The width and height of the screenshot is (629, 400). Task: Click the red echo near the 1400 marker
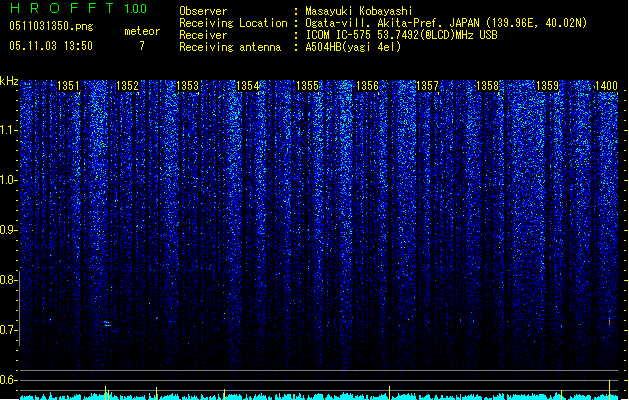click(x=609, y=322)
